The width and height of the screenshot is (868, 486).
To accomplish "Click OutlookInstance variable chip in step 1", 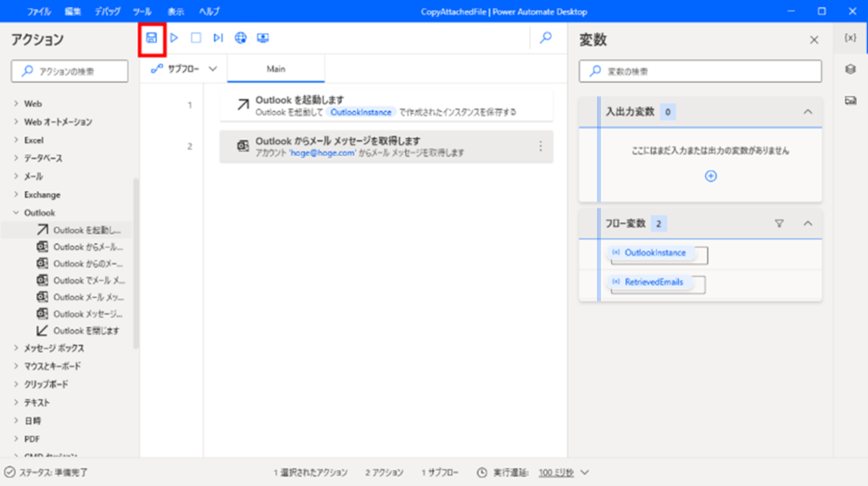I will [x=361, y=113].
